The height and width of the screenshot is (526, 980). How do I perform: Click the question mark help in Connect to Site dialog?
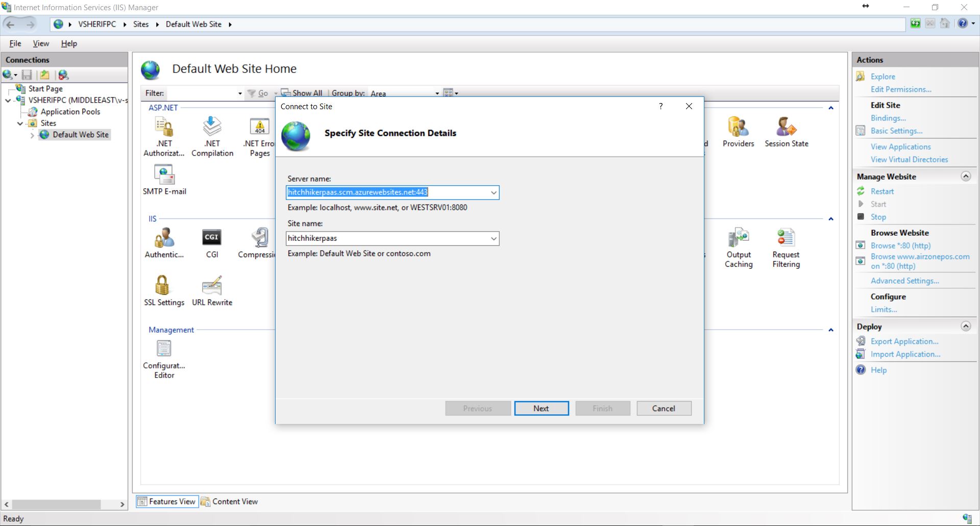click(x=660, y=106)
